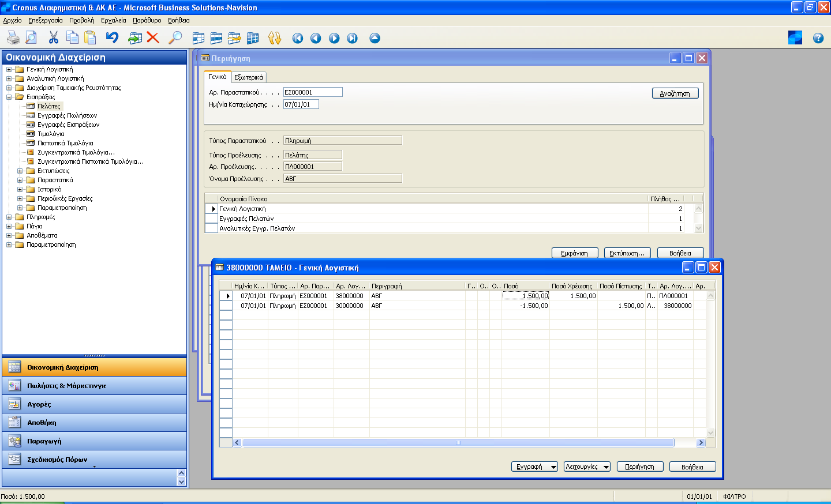
Task: Select Πελάτες in the tree
Action: tap(49, 106)
